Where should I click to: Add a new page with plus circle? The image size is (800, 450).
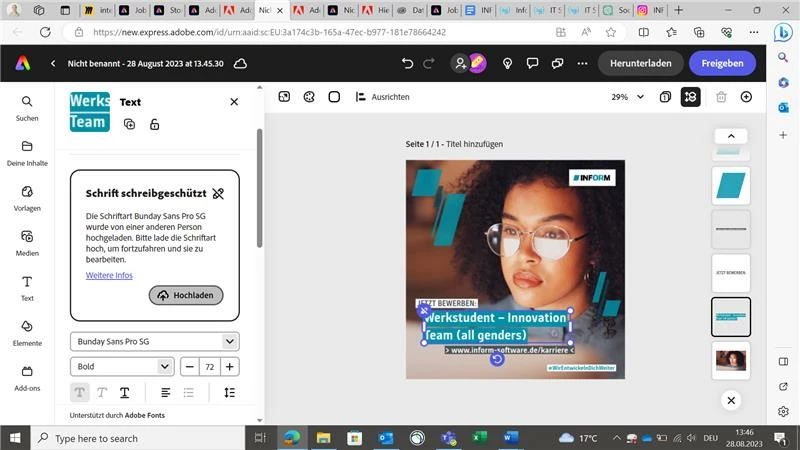pyautogui.click(x=746, y=96)
